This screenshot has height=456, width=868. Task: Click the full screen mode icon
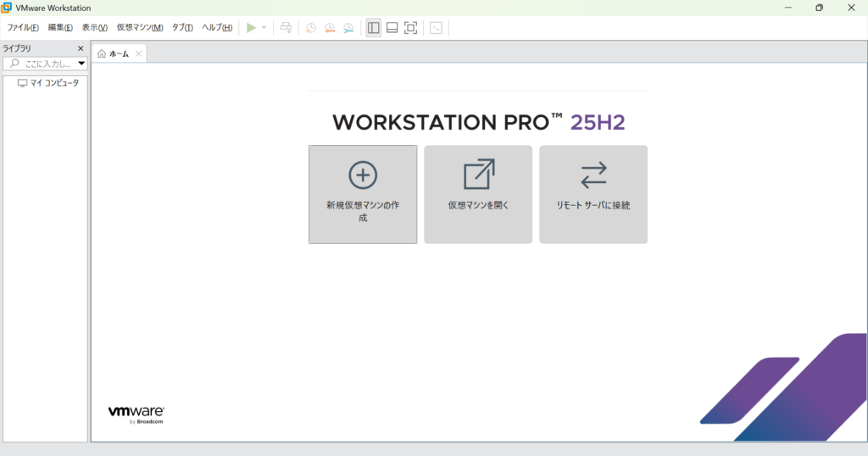point(410,28)
